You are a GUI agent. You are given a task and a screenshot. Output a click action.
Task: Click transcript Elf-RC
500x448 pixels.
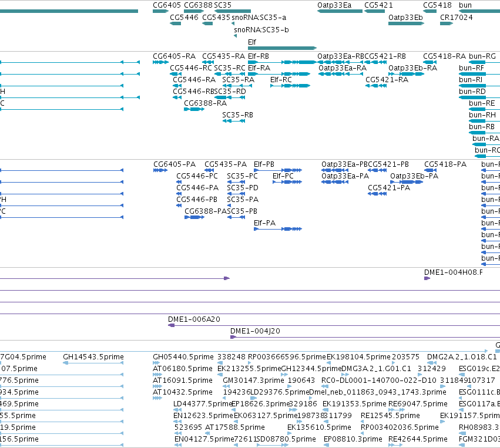click(290, 86)
